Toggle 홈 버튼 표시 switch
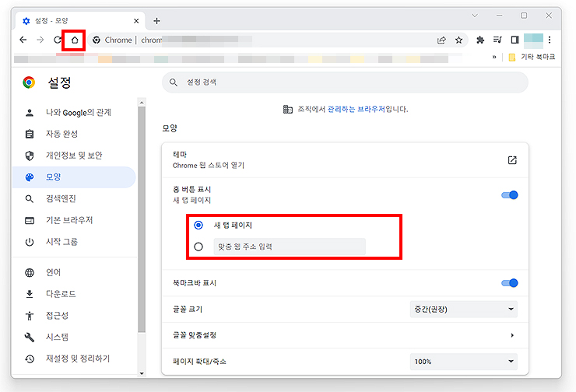Image resolution: width=576 pixels, height=392 pixels. click(510, 195)
